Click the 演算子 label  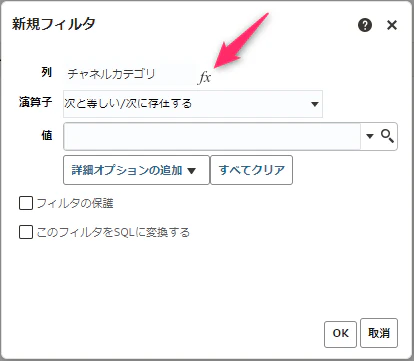tap(35, 102)
